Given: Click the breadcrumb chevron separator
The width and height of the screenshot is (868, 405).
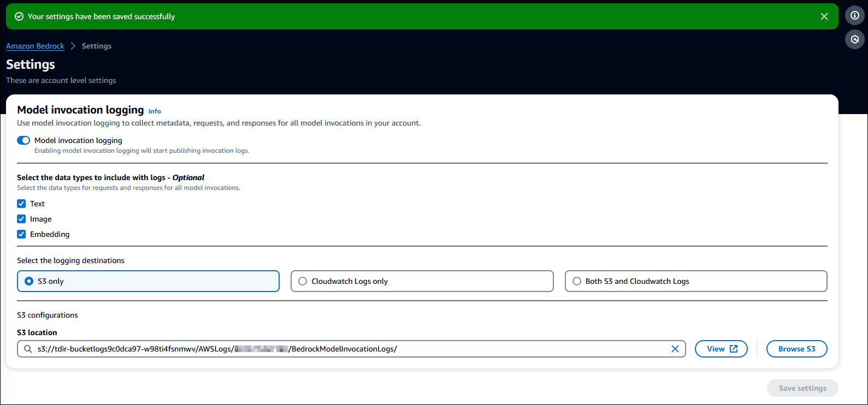Looking at the screenshot, I should [73, 46].
